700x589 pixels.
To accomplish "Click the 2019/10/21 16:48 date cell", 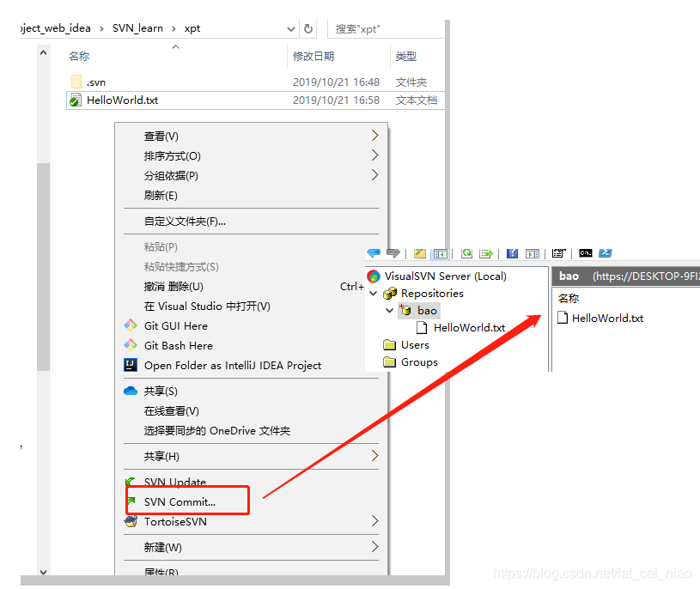I will 336,82.
